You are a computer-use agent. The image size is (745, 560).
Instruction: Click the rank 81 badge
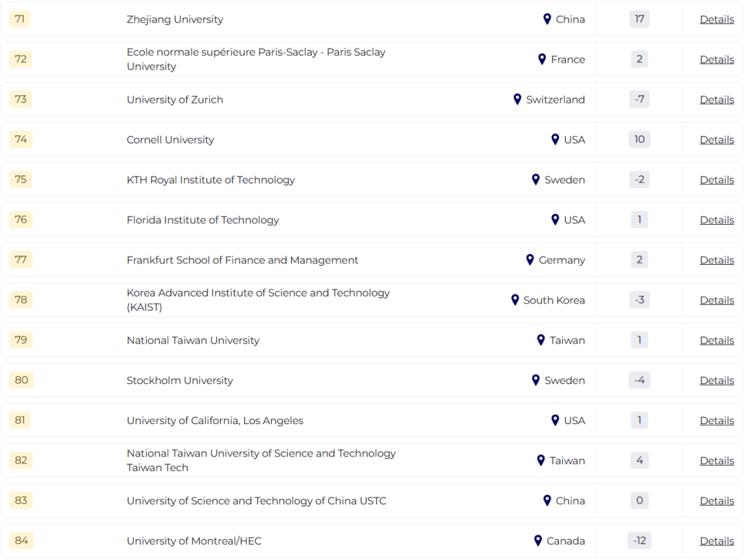pos(20,420)
